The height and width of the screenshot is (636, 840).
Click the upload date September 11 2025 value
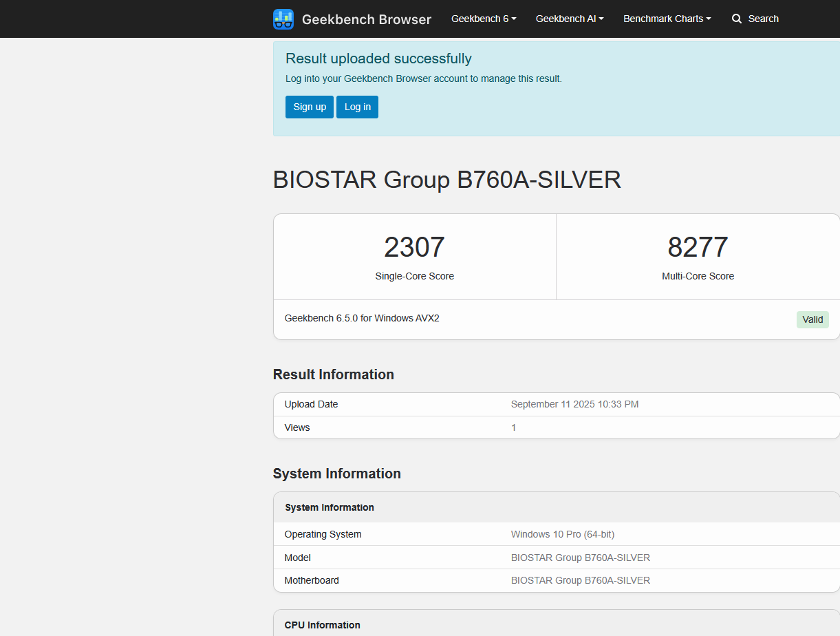[x=574, y=404]
